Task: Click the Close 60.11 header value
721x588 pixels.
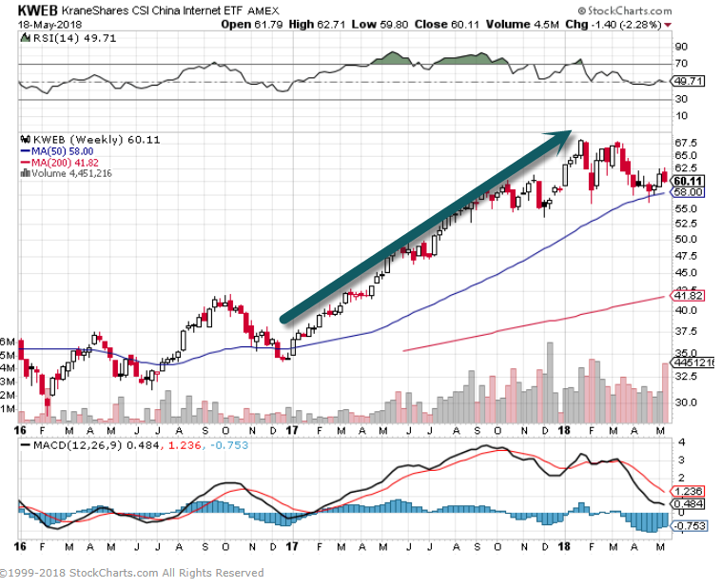Action: (446, 25)
